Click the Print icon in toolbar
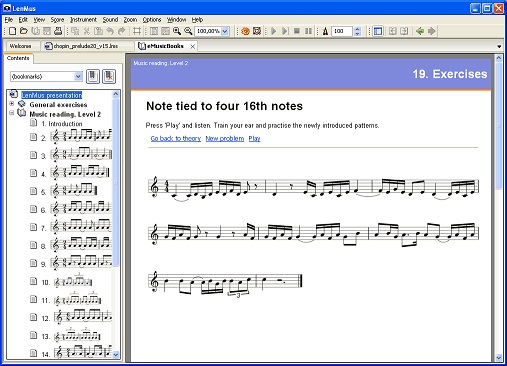Viewport: 507px width, 366px height. pyautogui.click(x=58, y=31)
